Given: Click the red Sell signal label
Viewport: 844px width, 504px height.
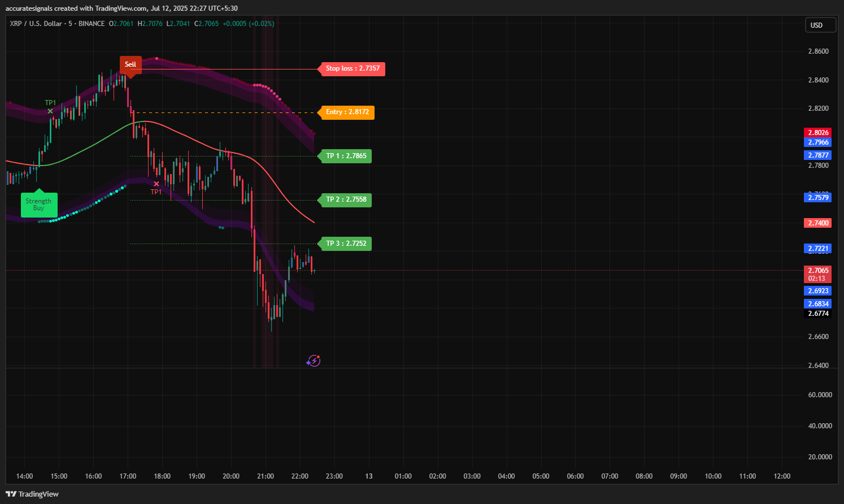Looking at the screenshot, I should [130, 64].
